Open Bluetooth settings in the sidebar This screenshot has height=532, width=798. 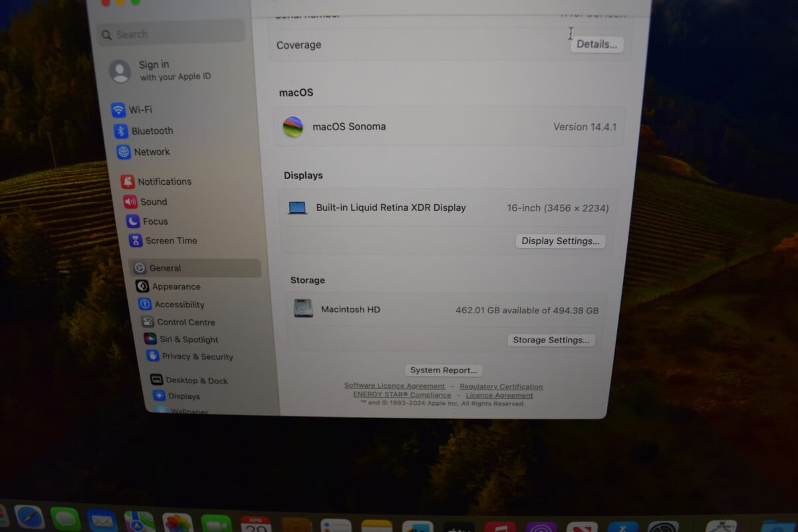(144, 131)
